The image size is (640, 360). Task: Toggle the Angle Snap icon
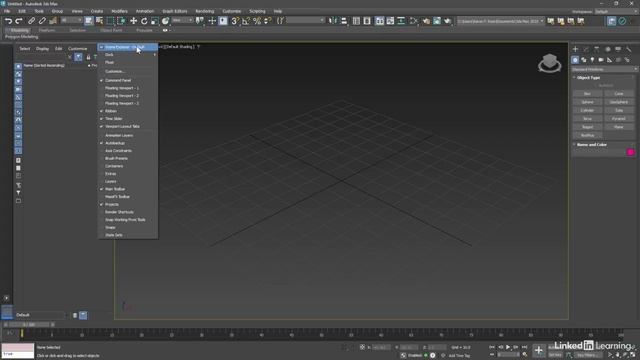(x=246, y=21)
